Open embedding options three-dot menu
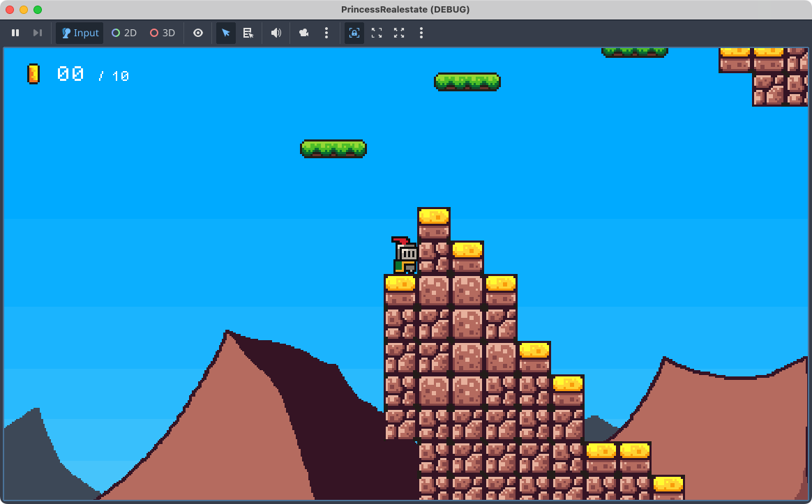Screen dimensions: 812x504 point(421,33)
